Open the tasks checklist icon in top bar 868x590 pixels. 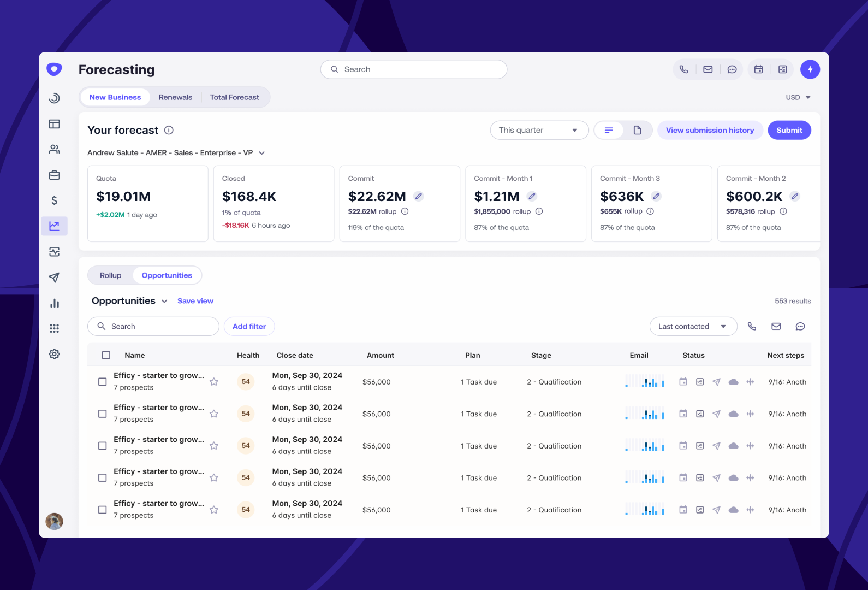coord(782,69)
